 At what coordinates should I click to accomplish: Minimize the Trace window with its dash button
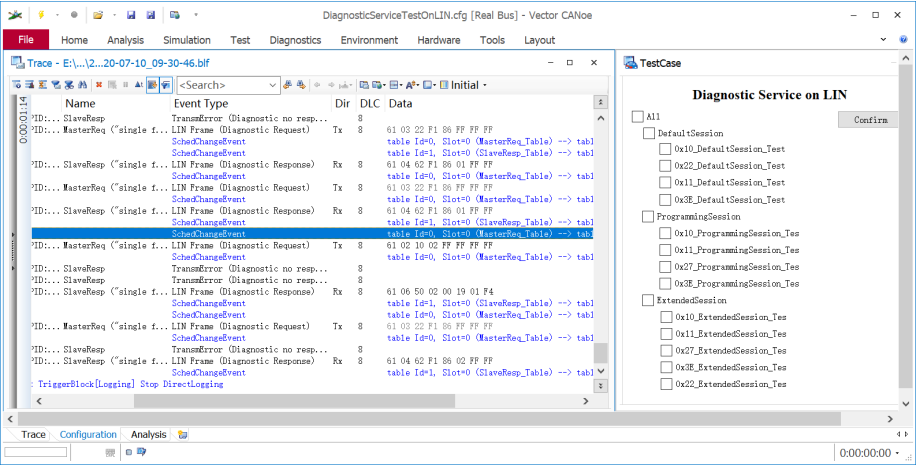tap(550, 63)
